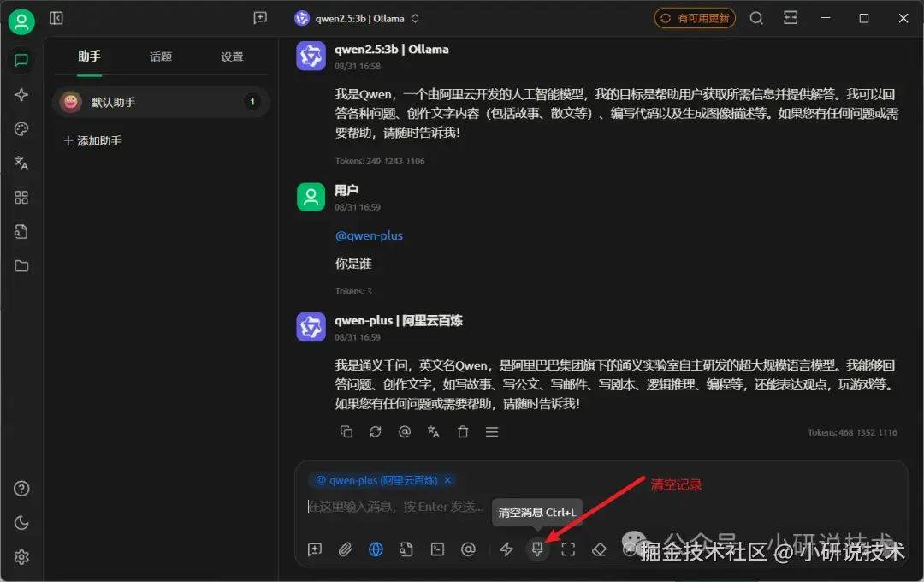The image size is (924, 582).
Task: Click the qwen2.5:3b | Ollama message avatar
Action: click(x=311, y=56)
